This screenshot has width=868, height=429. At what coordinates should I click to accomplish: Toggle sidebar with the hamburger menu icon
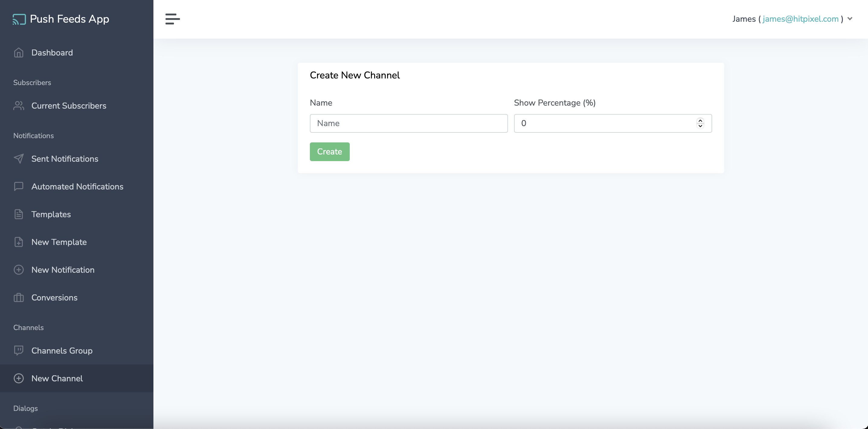click(172, 19)
